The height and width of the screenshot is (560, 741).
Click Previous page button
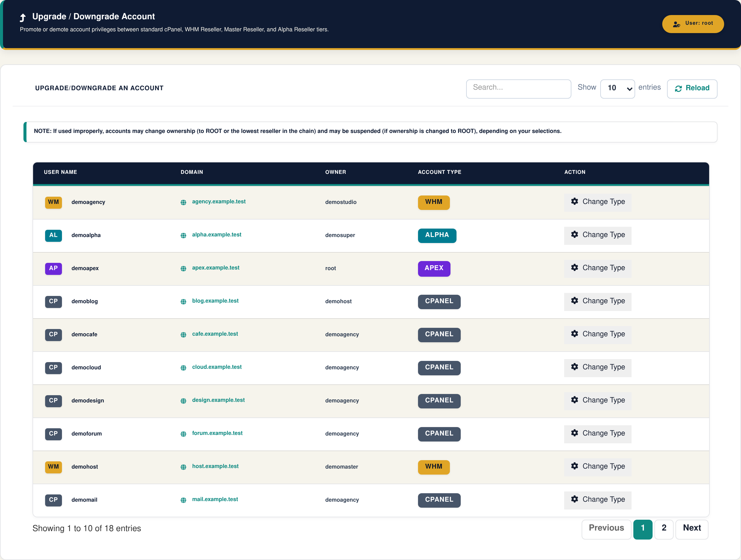[x=606, y=529]
